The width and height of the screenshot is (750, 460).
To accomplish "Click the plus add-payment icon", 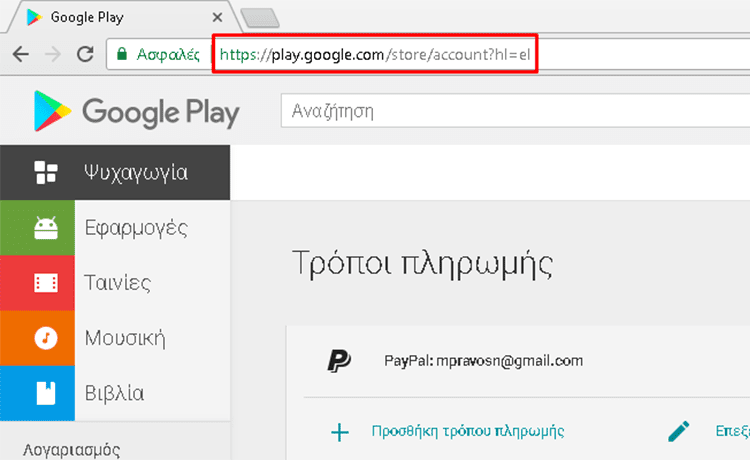I will coord(340,432).
